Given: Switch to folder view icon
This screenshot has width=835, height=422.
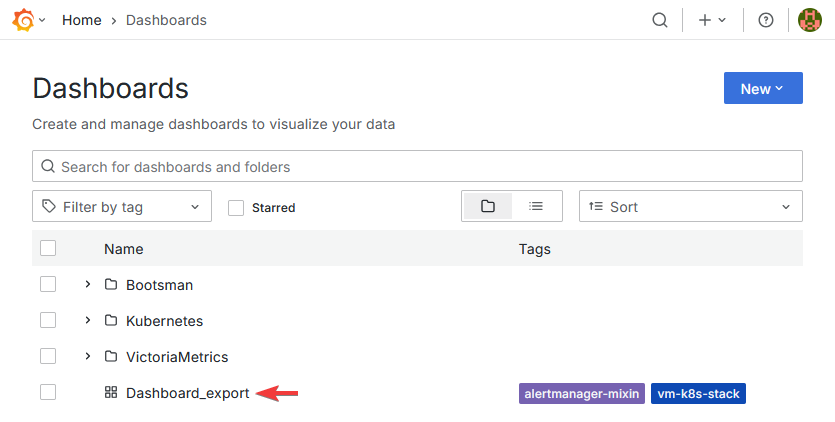Looking at the screenshot, I should [488, 206].
